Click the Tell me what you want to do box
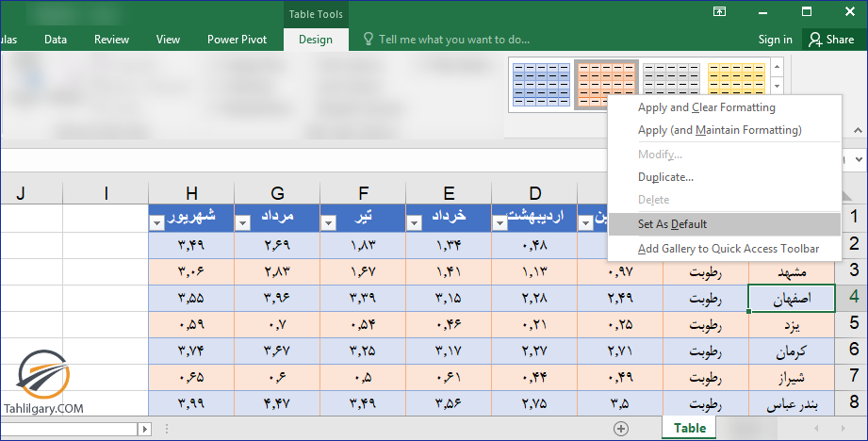The width and height of the screenshot is (868, 441). (x=454, y=40)
